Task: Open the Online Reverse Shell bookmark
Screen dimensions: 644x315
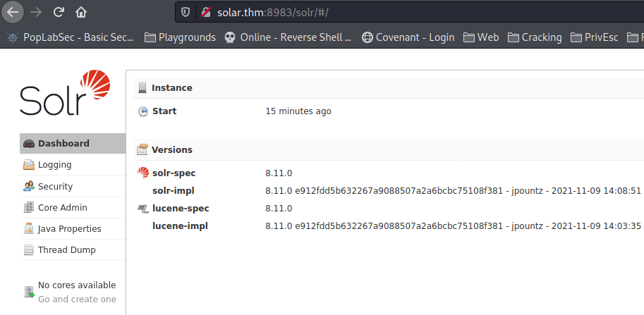Action: coord(288,37)
